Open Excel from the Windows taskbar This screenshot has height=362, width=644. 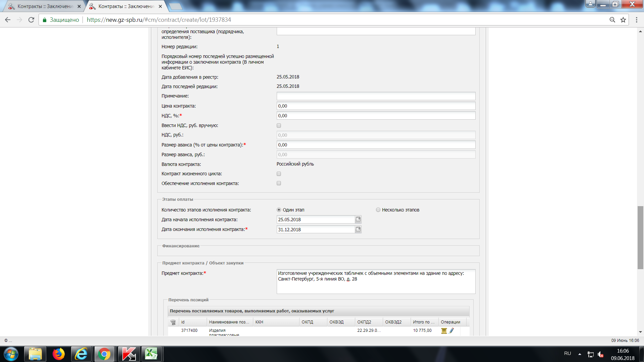tap(151, 354)
